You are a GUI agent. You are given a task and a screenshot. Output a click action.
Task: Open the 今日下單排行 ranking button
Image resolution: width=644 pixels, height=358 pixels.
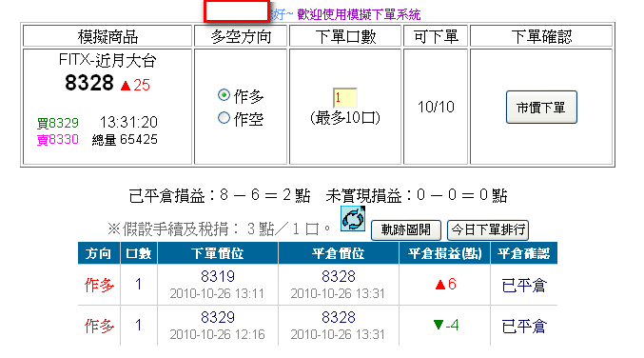point(488,229)
